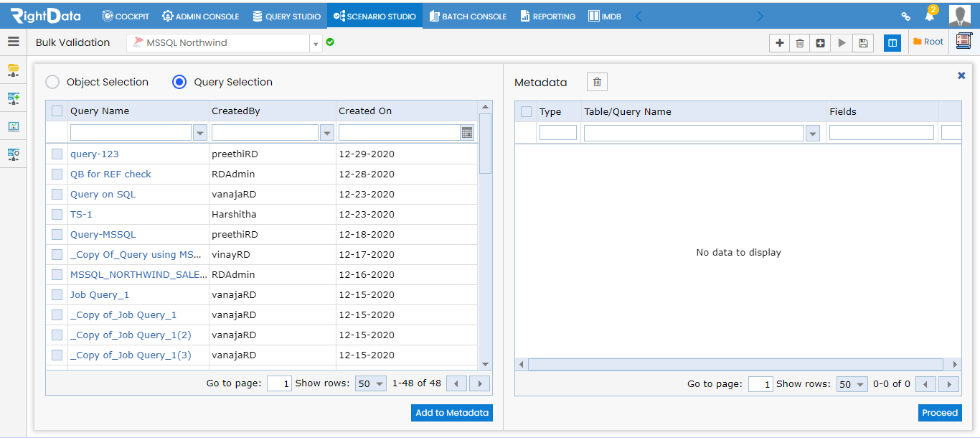Select the Object Selection radio button
Image resolution: width=980 pixels, height=438 pixels.
(x=52, y=82)
